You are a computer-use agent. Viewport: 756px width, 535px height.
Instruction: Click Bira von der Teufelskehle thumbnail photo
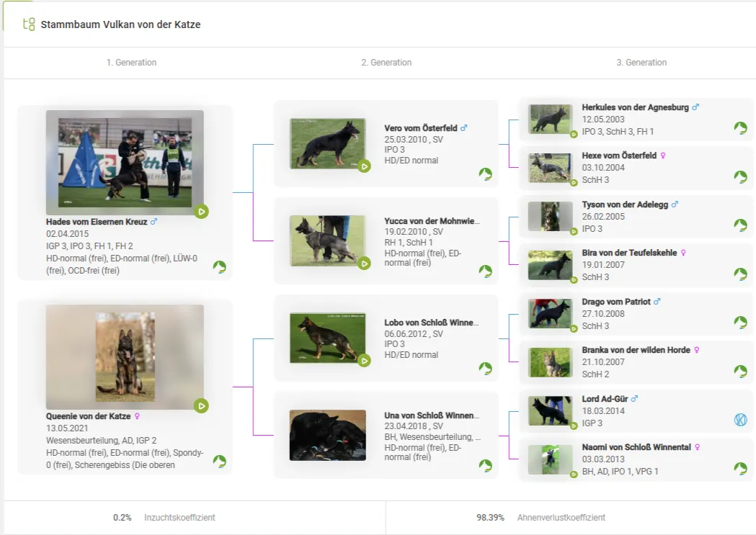point(551,265)
